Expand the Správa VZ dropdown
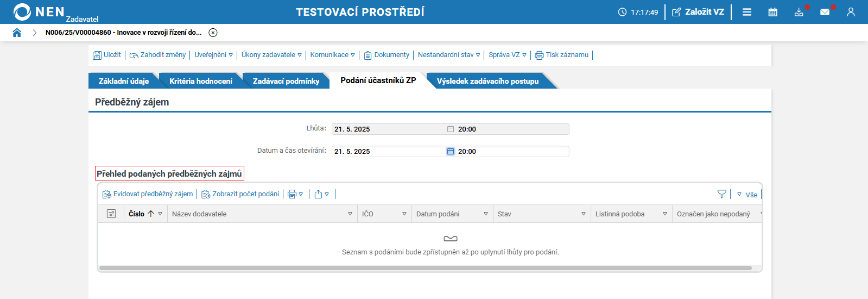This screenshot has width=868, height=299. pyautogui.click(x=508, y=55)
